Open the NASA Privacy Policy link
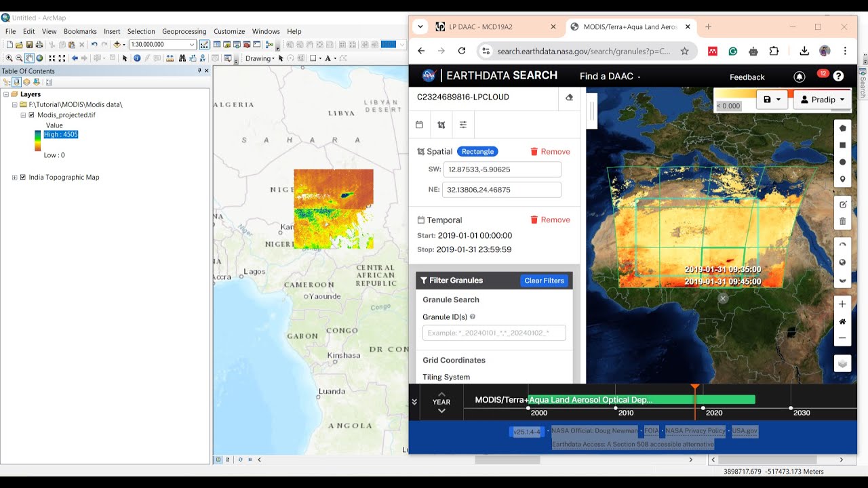The height and width of the screenshot is (488, 868). click(x=695, y=430)
